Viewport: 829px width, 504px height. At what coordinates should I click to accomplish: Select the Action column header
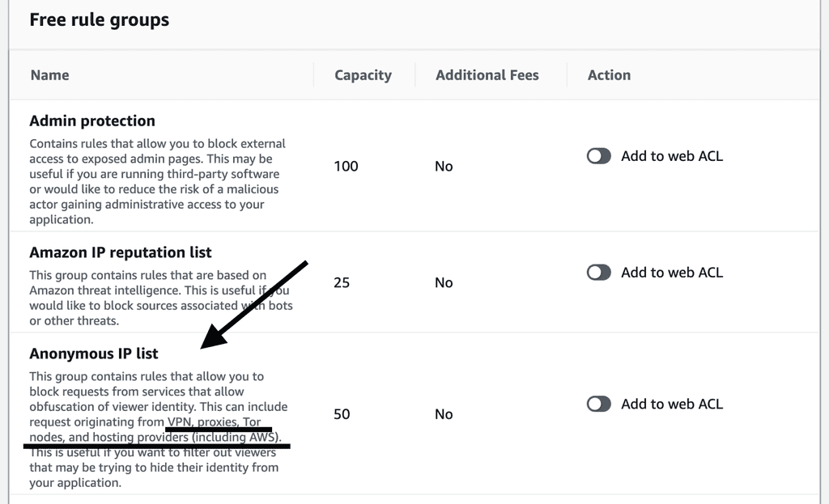[609, 75]
